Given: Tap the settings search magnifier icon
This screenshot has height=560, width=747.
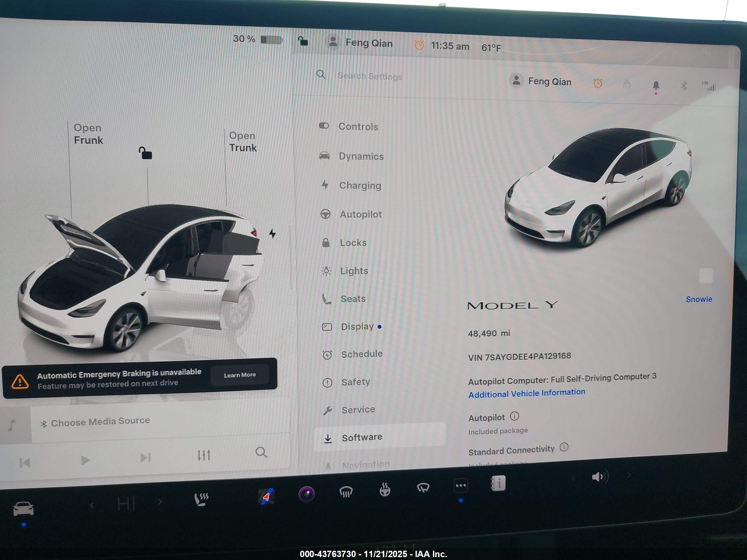Looking at the screenshot, I should click(x=321, y=74).
